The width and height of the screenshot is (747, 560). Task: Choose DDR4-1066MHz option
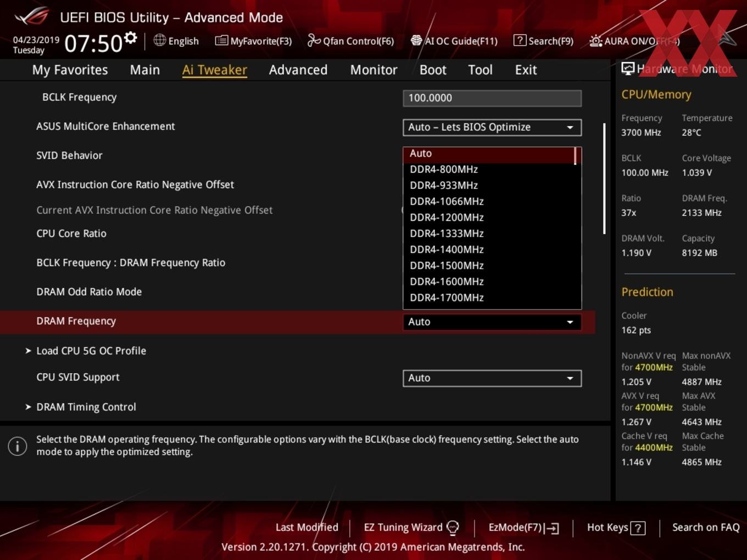[x=447, y=201]
